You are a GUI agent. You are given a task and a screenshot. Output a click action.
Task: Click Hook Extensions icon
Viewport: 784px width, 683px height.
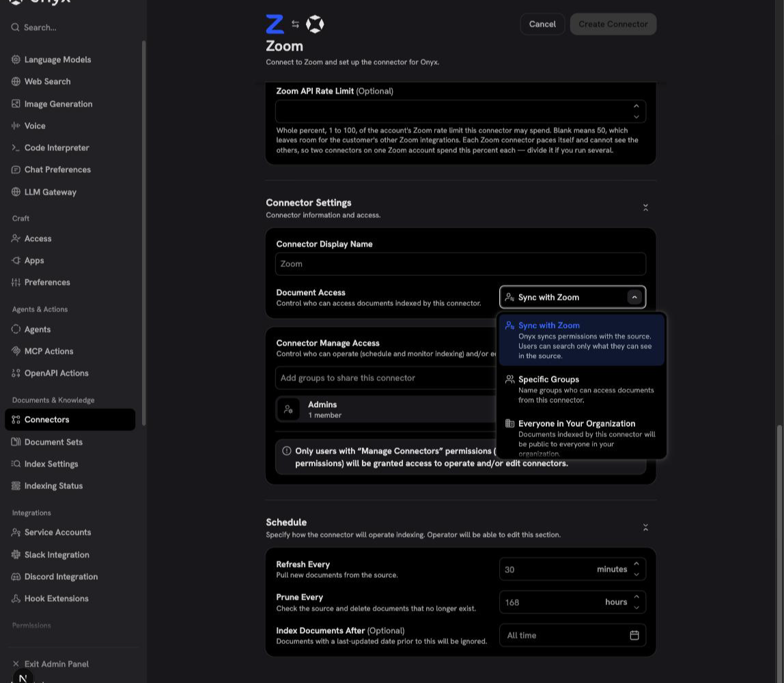[16, 598]
